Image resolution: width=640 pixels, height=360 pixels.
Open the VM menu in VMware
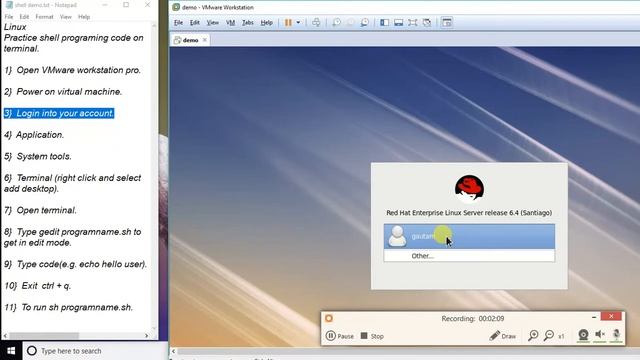231,23
